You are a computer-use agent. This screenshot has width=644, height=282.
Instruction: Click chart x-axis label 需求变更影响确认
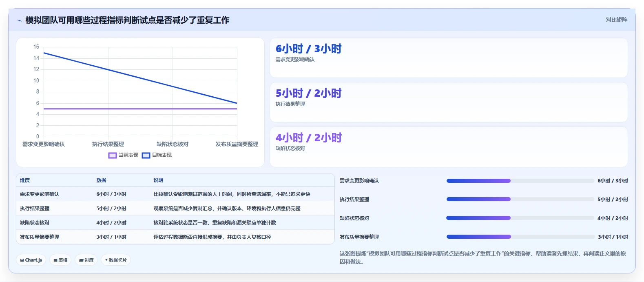[44, 144]
